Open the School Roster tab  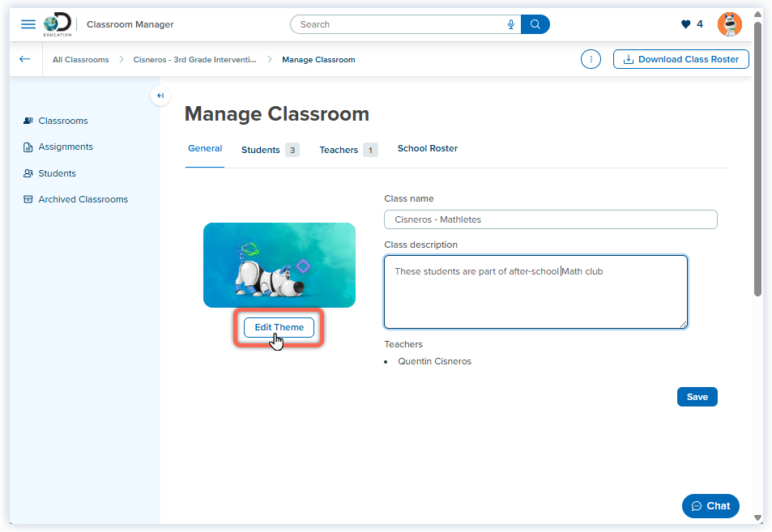tap(427, 149)
